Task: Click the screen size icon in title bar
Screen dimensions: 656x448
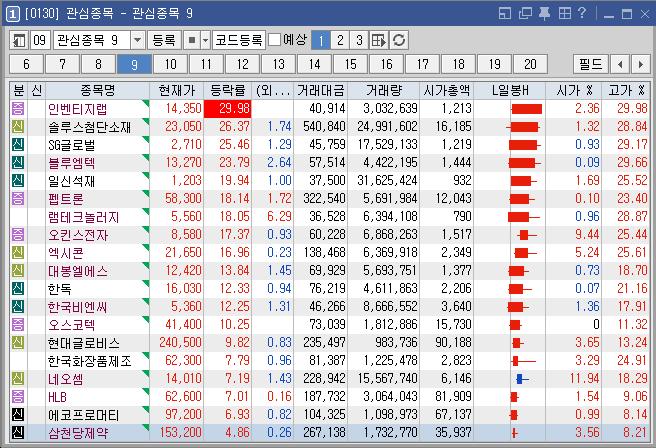Action: 505,13
